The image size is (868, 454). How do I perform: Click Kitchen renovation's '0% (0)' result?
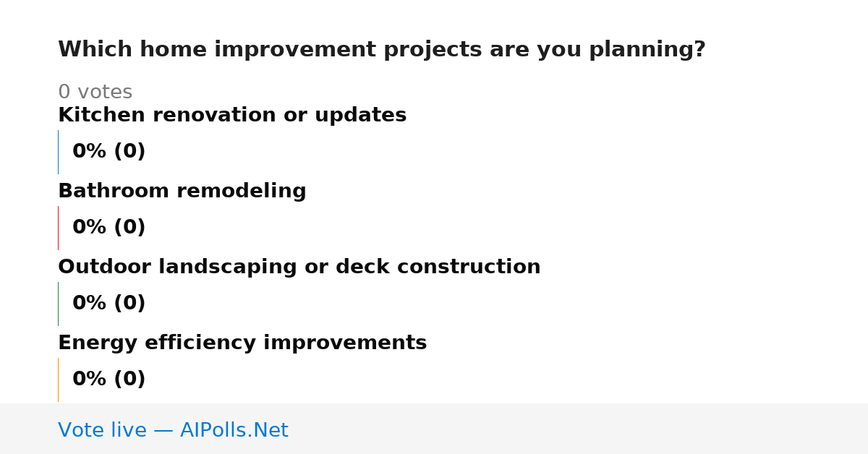click(x=109, y=152)
